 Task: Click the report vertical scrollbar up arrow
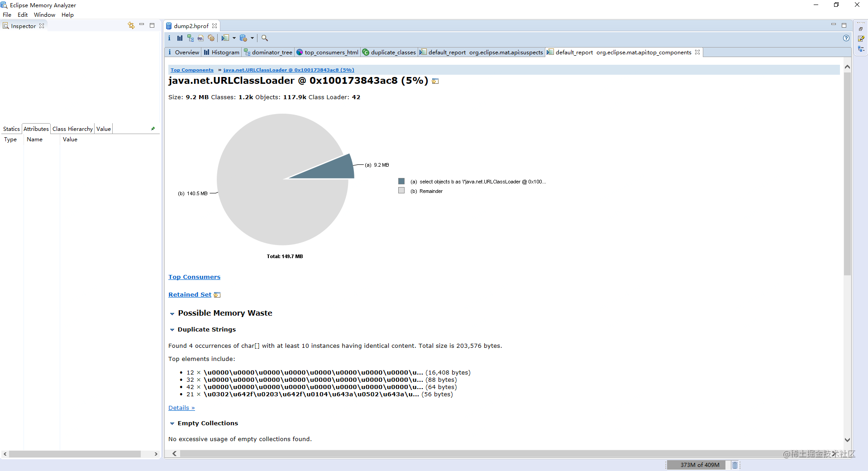tap(847, 67)
